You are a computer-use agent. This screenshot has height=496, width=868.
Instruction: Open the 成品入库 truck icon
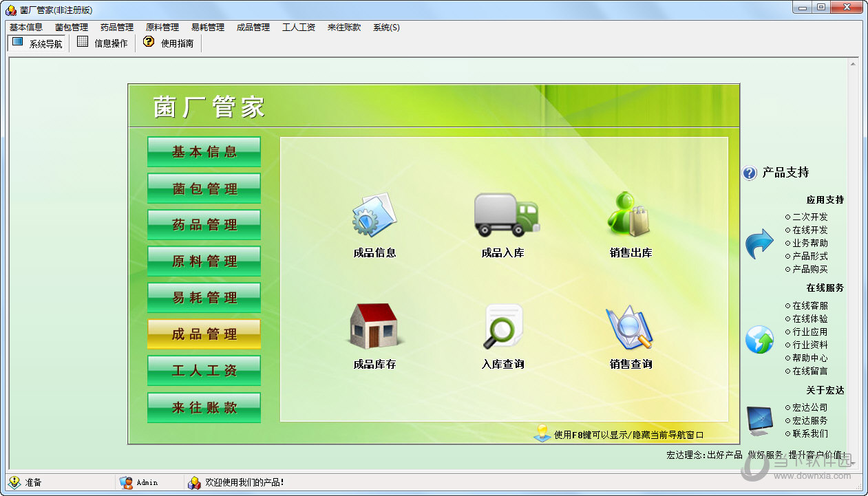pyautogui.click(x=506, y=215)
